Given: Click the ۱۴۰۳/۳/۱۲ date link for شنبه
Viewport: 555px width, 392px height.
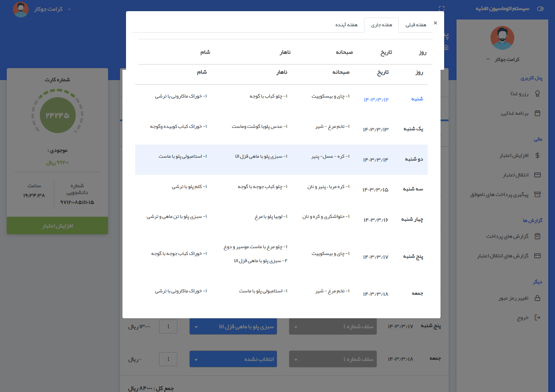Looking at the screenshot, I should (x=376, y=100).
